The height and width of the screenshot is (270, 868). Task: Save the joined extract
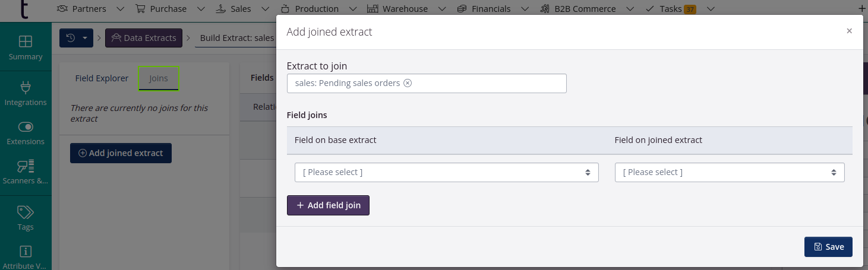pyautogui.click(x=828, y=247)
